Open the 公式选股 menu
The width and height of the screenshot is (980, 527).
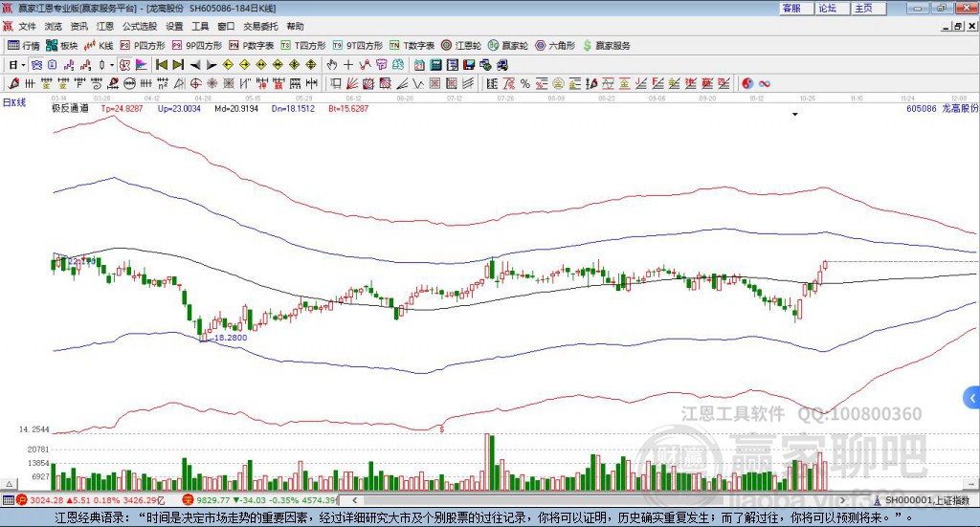140,26
